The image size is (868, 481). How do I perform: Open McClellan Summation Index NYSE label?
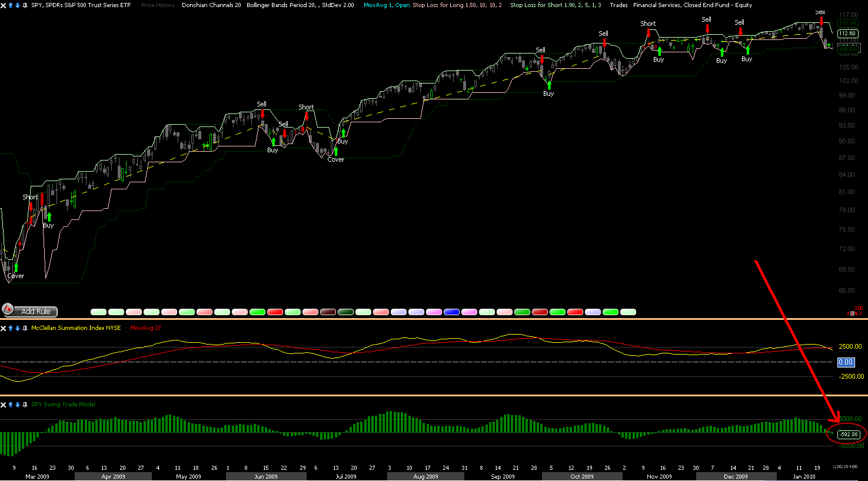76,328
